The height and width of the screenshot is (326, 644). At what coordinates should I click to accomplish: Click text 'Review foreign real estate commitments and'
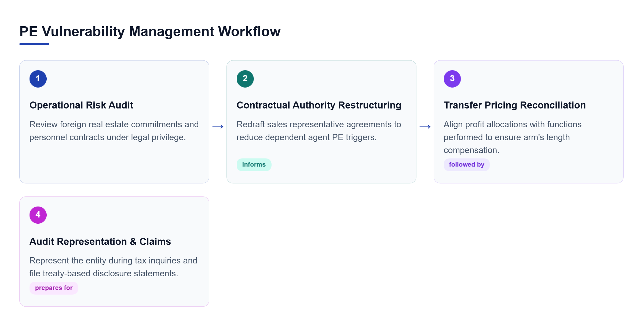click(114, 124)
